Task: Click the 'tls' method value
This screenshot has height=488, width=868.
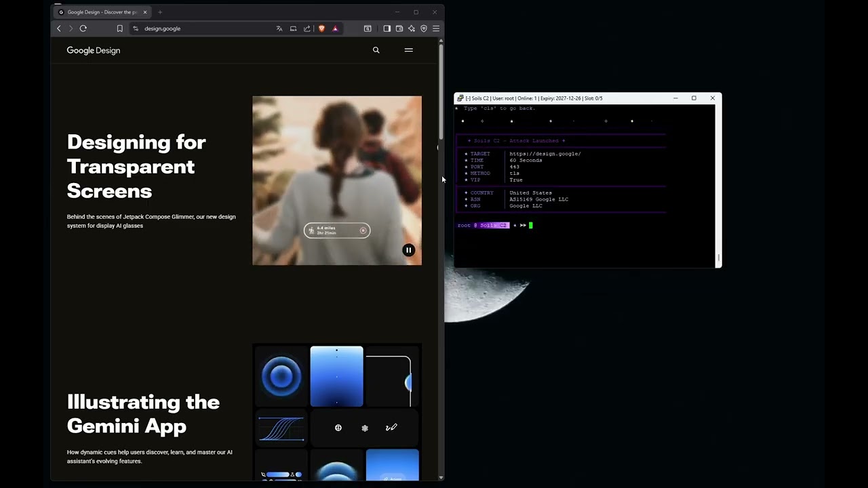Action: [x=515, y=174]
